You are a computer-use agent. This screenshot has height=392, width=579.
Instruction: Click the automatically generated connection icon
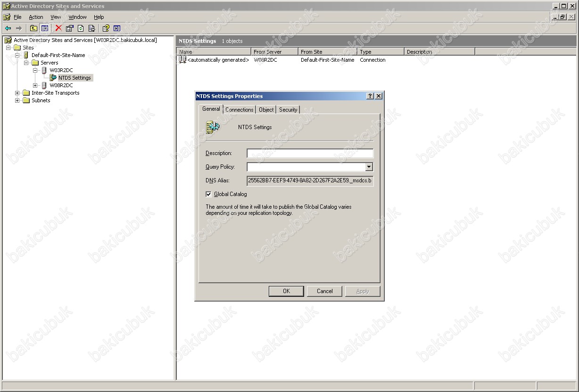click(x=182, y=60)
